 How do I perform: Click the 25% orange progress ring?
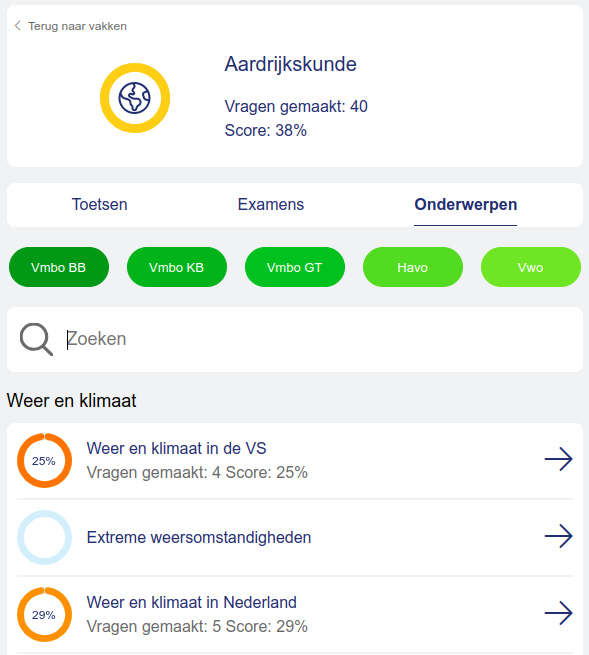click(44, 460)
